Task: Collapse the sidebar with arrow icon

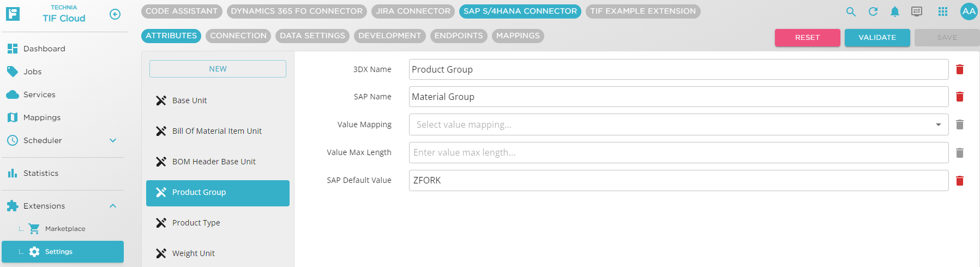Action: [115, 14]
